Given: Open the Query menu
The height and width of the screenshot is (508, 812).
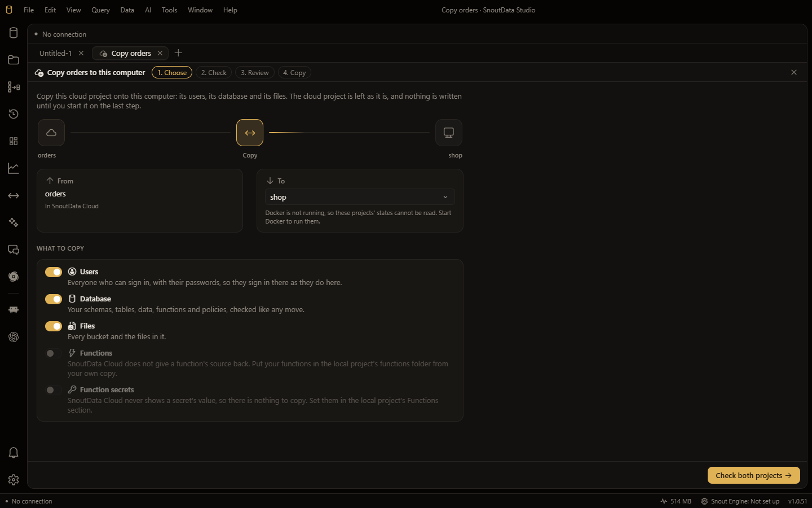Looking at the screenshot, I should (101, 10).
